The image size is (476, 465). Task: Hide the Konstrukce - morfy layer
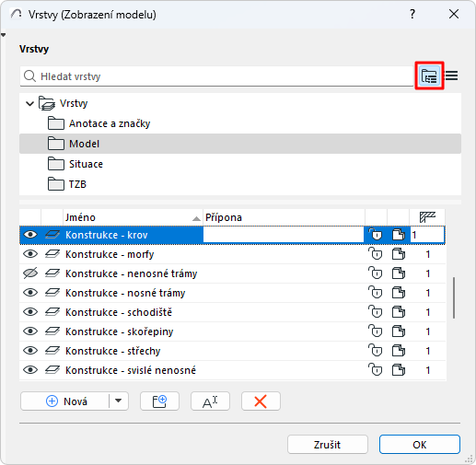30,254
